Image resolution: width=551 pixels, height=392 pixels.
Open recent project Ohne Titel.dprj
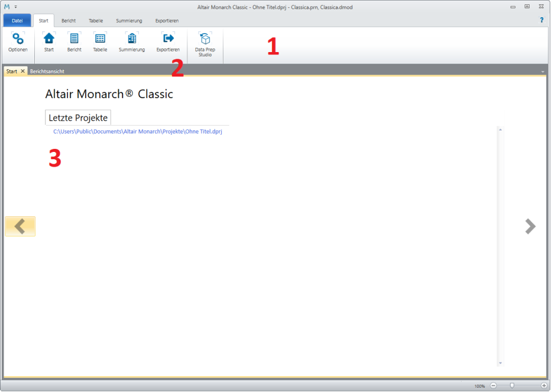pos(137,131)
